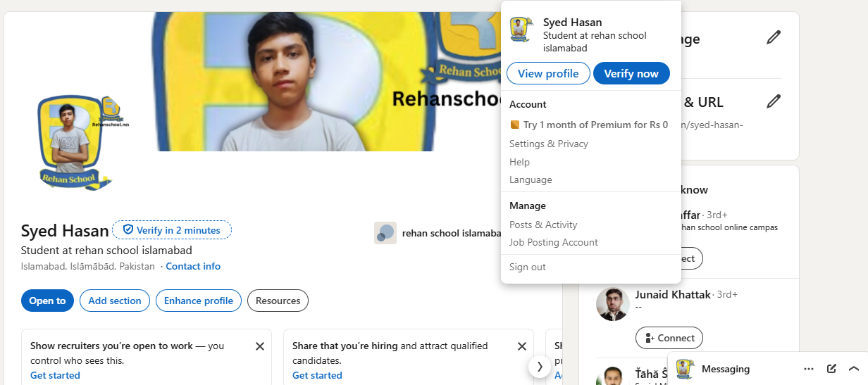Dismiss the open to work recruiter card
Viewport: 868px width, 385px height.
260,346
